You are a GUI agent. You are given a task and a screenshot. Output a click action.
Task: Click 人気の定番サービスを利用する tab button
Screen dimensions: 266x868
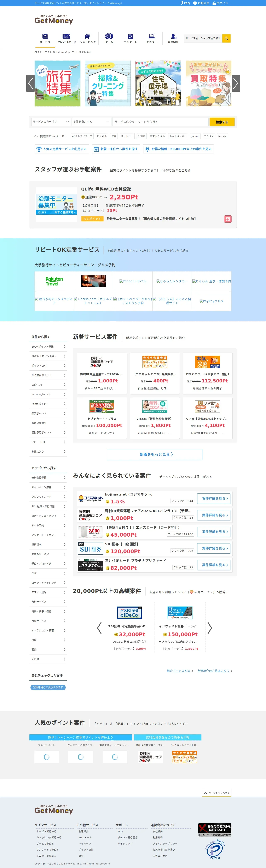62,149
